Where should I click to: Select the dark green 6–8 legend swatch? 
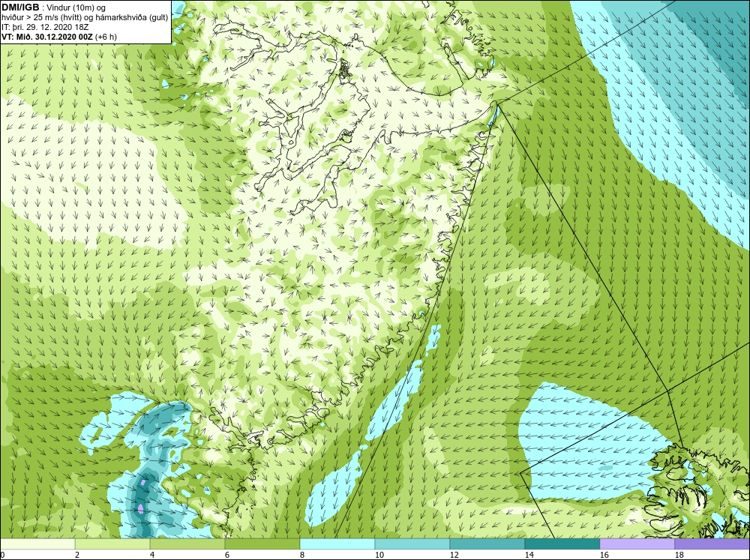[x=262, y=544]
